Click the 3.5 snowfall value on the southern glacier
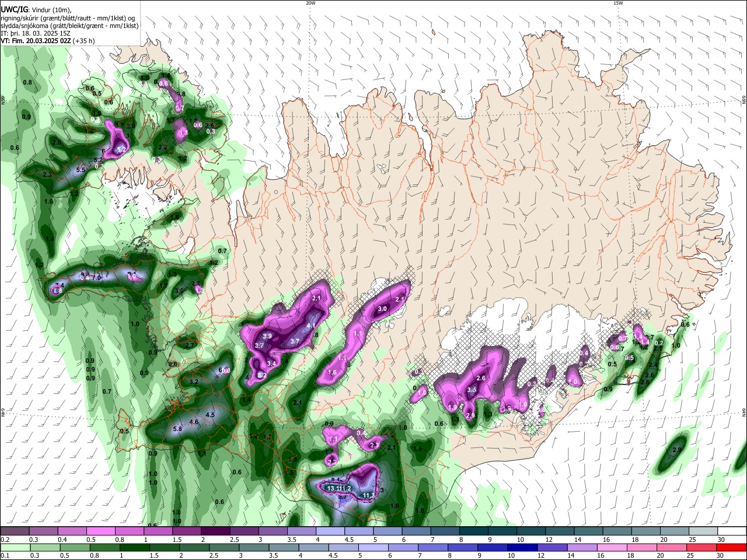 point(472,390)
